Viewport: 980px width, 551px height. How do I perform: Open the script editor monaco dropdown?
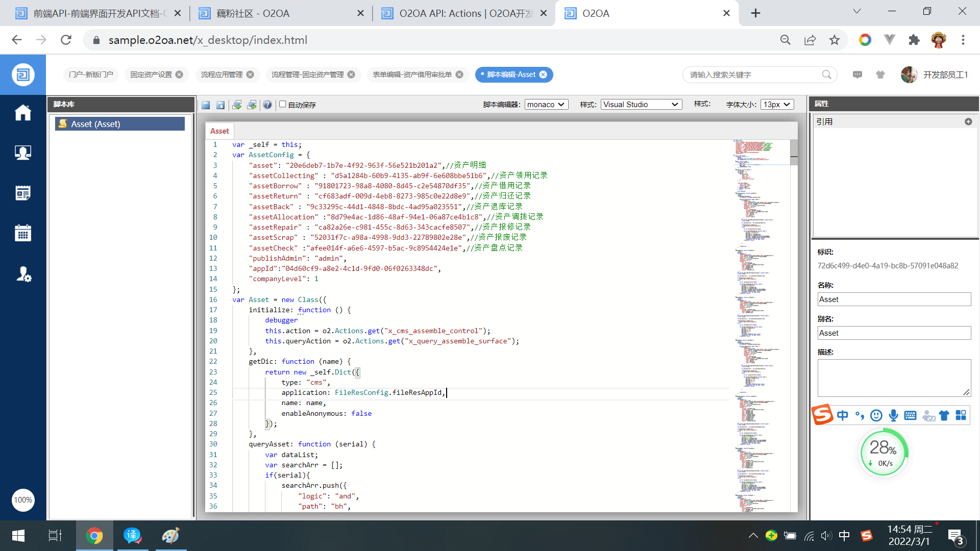pyautogui.click(x=546, y=105)
